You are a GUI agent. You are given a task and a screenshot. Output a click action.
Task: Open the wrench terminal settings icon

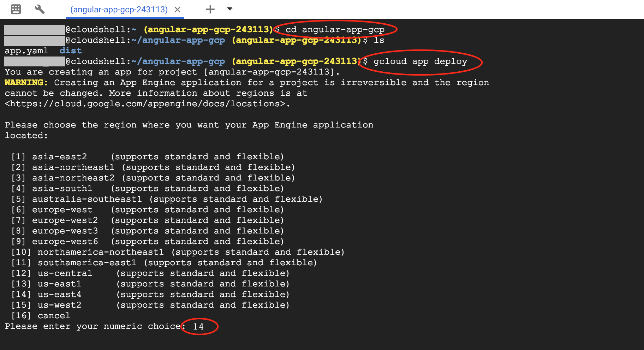tap(40, 9)
